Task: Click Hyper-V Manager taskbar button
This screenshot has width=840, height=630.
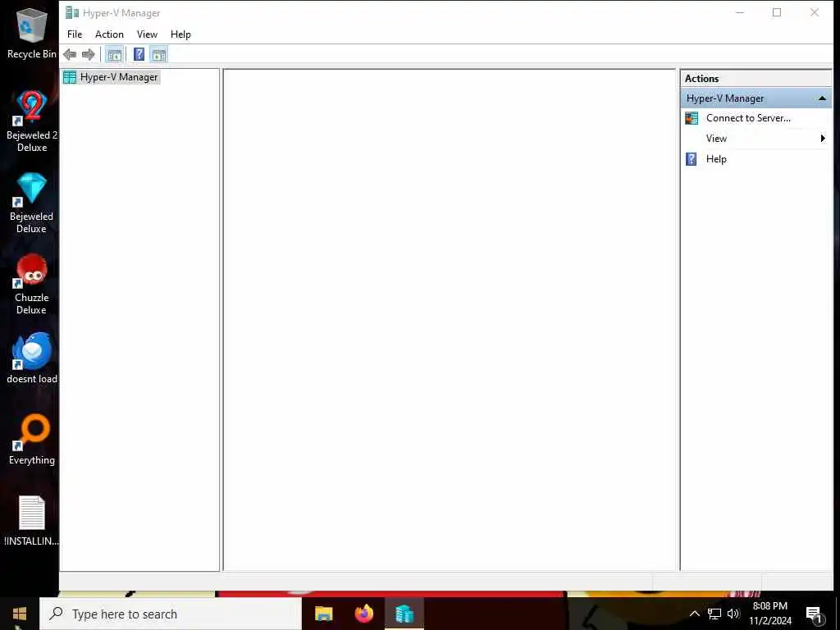Action: 404,614
